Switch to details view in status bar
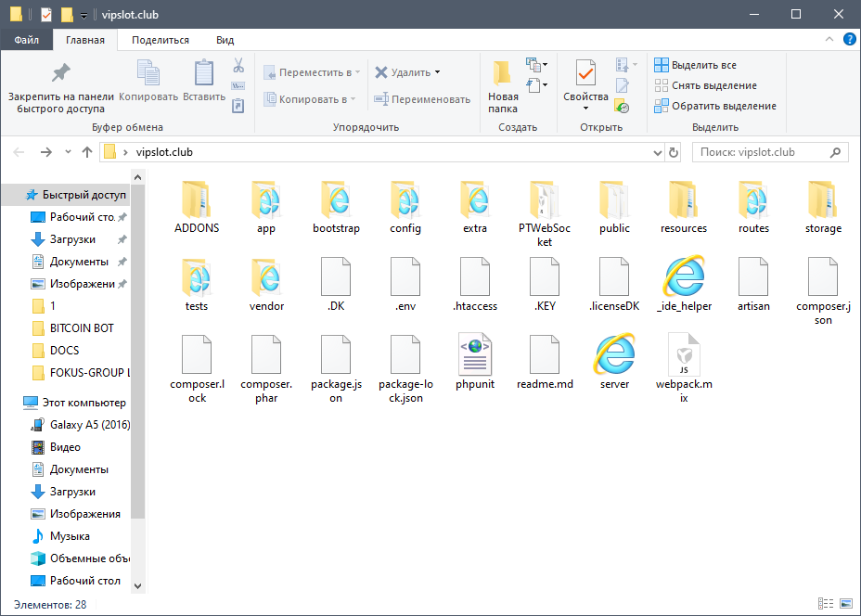Screen dimensions: 861x616 pyautogui.click(x=826, y=604)
